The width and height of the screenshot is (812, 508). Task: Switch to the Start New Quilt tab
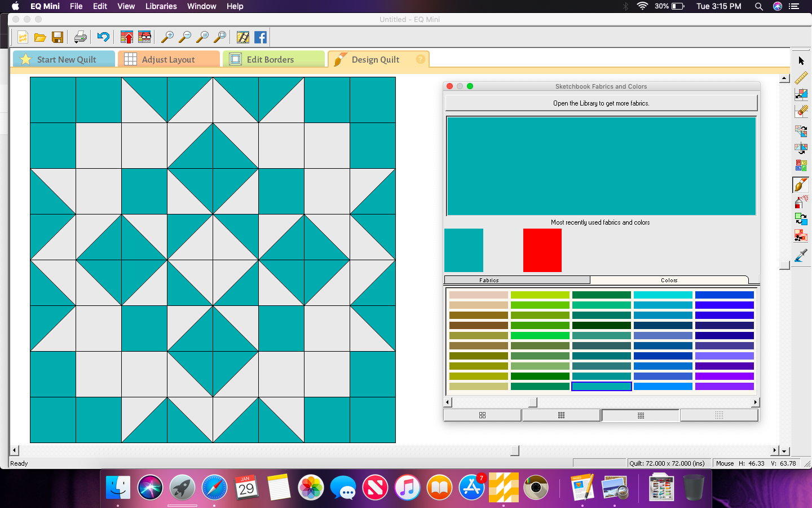point(64,59)
